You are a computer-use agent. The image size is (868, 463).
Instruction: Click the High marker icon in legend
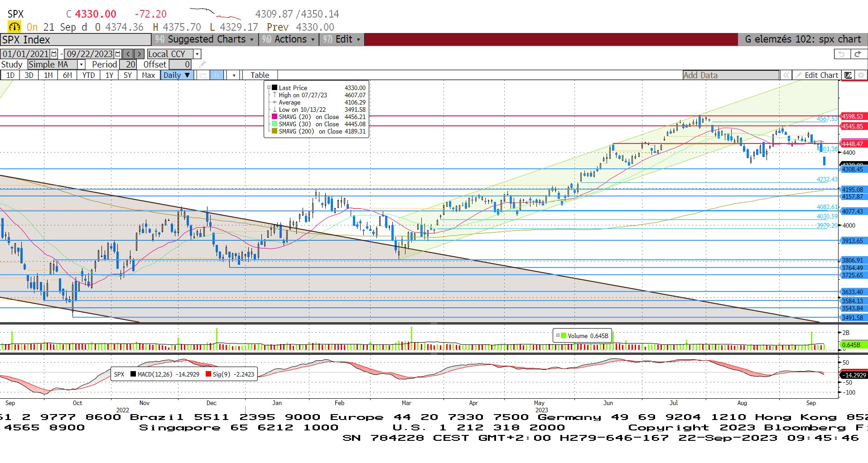pyautogui.click(x=275, y=95)
